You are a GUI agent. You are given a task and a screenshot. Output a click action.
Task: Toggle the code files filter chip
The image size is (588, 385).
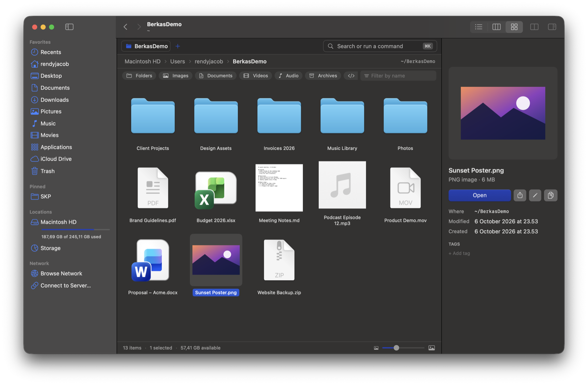pos(351,76)
